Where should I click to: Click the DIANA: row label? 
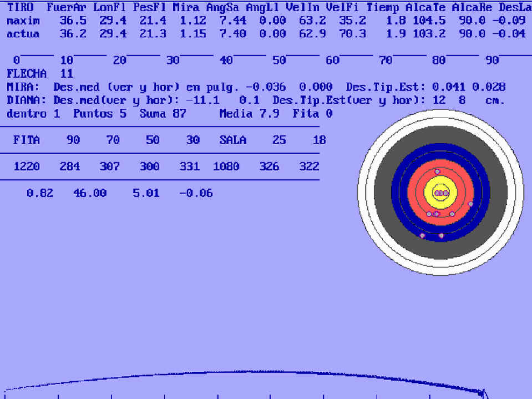pos(27,100)
